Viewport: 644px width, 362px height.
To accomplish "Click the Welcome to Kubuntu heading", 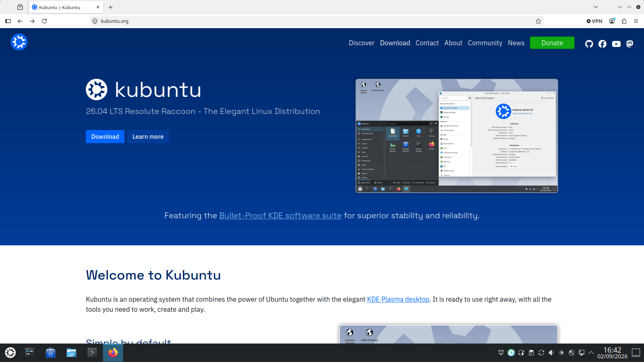I will pyautogui.click(x=153, y=275).
